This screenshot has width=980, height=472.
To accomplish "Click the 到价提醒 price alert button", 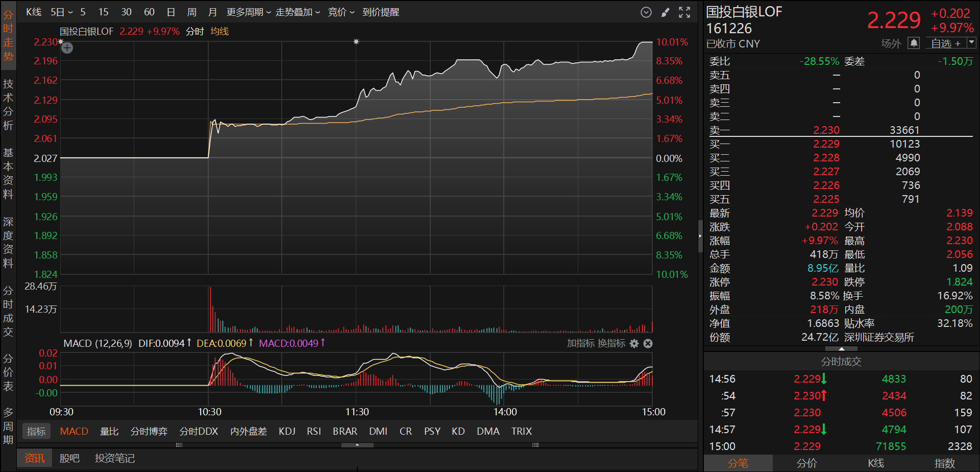I will pos(381,12).
